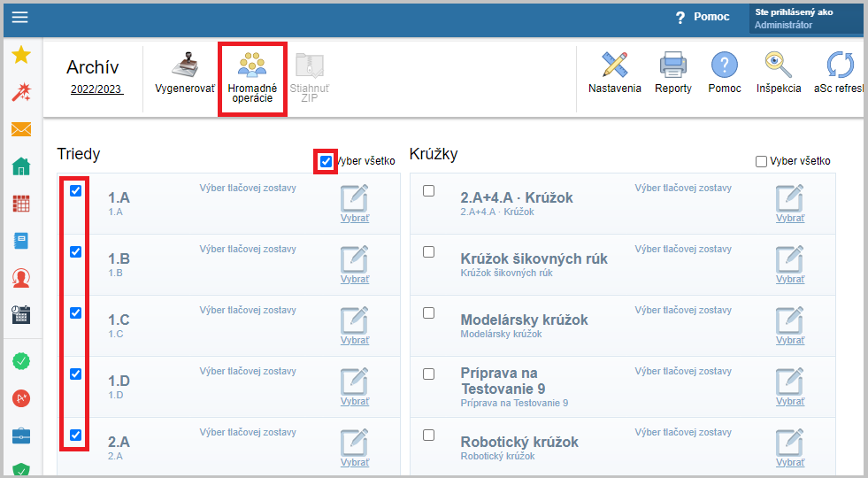Open the magic wand sidebar icon

[21, 92]
